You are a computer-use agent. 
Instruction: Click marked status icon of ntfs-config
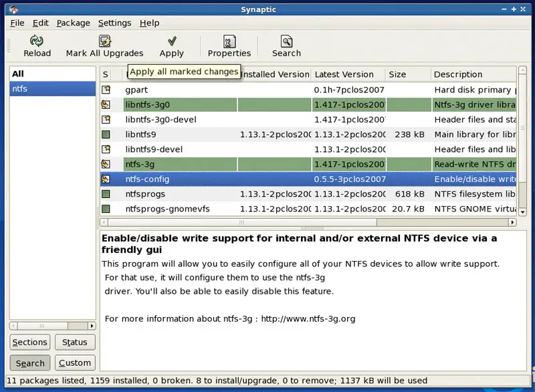tap(106, 179)
